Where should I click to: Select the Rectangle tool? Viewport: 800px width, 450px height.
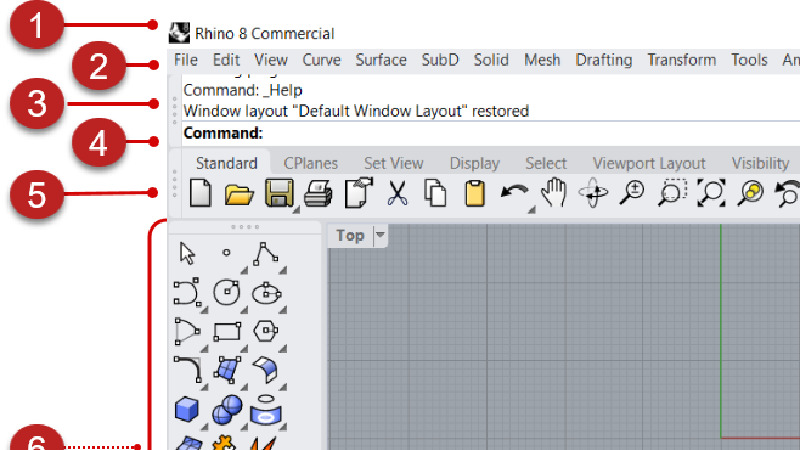(x=227, y=332)
